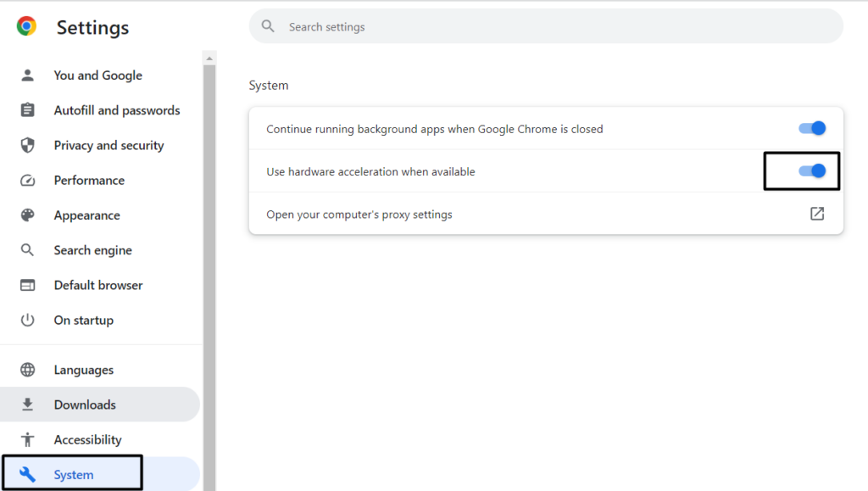
Task: Focus the Search settings field
Action: pos(542,27)
